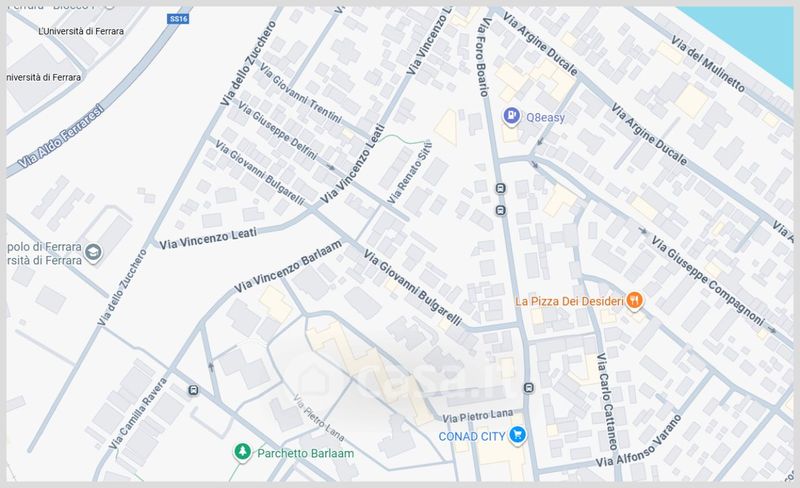Click bus stop icon above CONAD CITY
This screenshot has height=488, width=800.
tap(529, 388)
